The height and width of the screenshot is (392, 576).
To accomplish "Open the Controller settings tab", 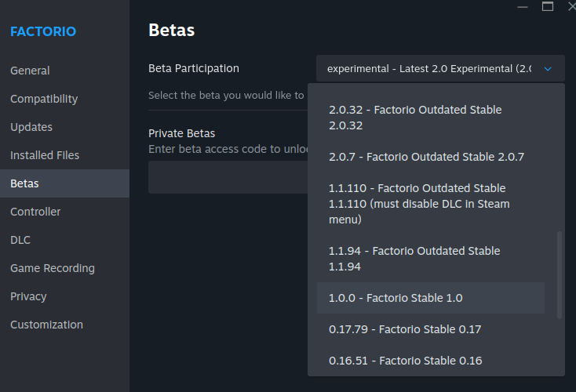I will click(x=35, y=212).
